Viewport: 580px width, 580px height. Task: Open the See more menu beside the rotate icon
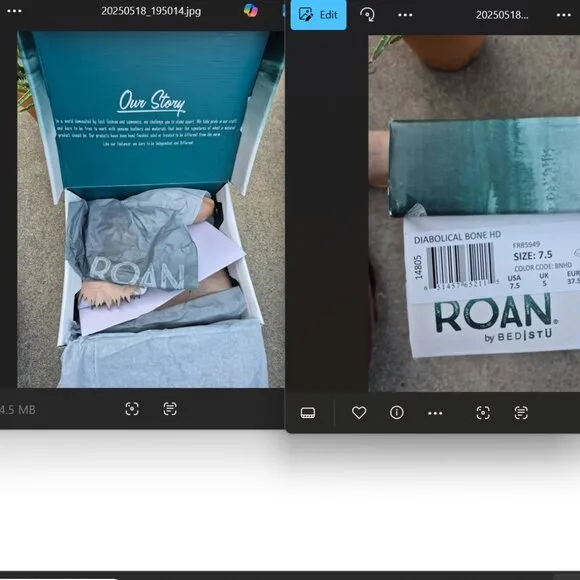(405, 15)
